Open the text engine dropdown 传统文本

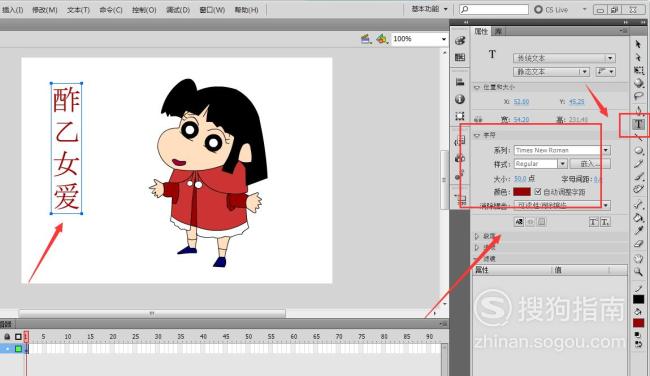(564, 58)
